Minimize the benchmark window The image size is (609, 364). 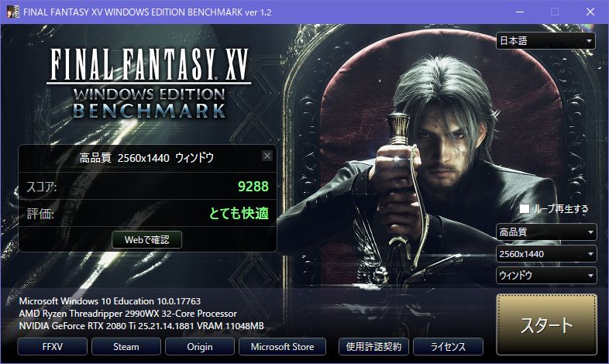[520, 12]
